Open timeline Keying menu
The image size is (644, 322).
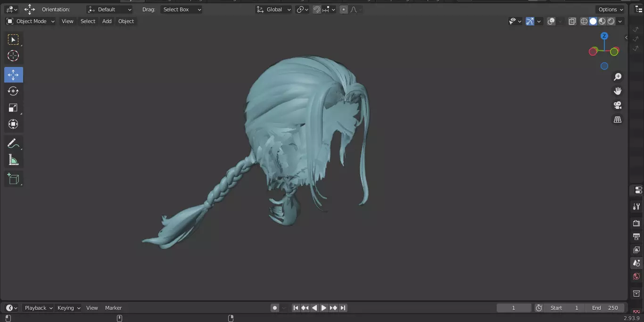click(68, 308)
